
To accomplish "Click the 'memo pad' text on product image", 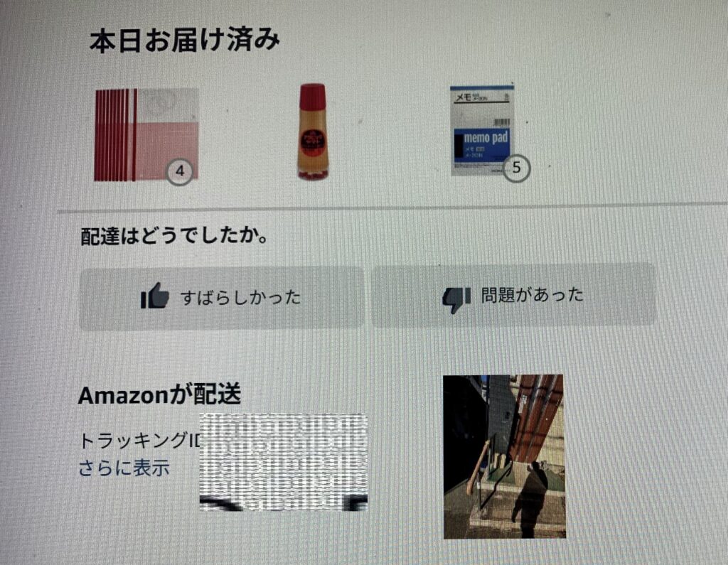I will [485, 138].
